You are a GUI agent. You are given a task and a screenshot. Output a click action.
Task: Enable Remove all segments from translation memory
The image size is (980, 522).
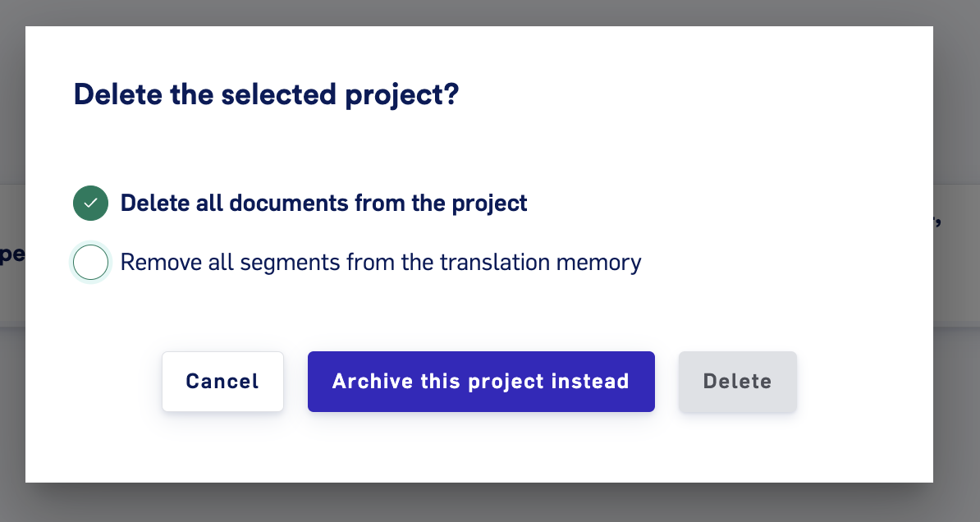tap(90, 262)
